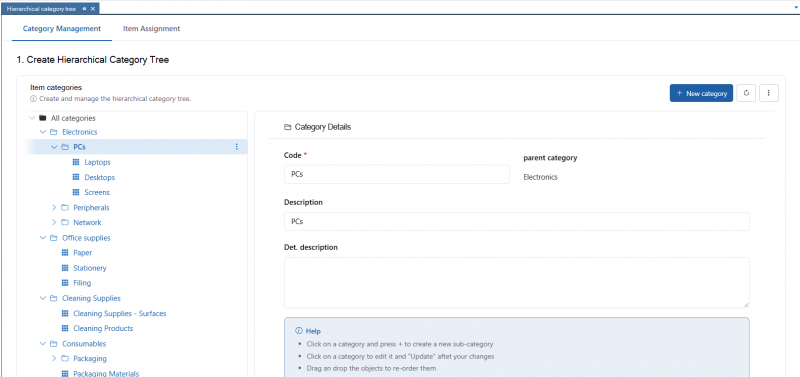Click the pin icon on Hierarchical category tree tab
Screen dimensions: 800x377
(84, 9)
